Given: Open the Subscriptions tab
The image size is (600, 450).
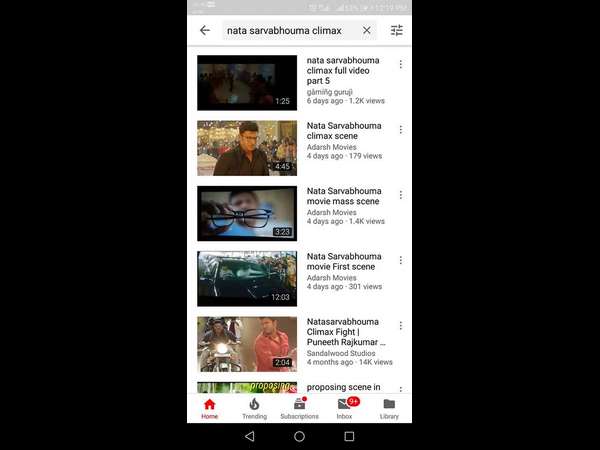Looking at the screenshot, I should pyautogui.click(x=299, y=409).
